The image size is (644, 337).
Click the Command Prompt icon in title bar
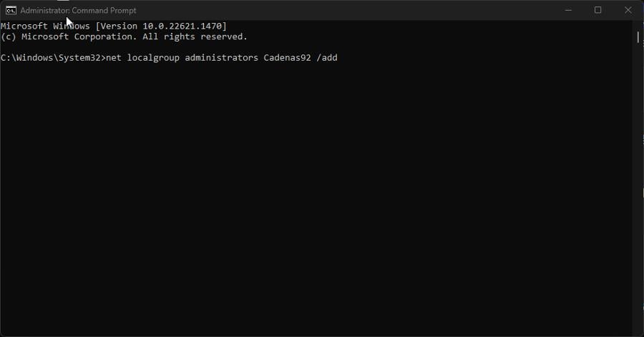[x=11, y=10]
